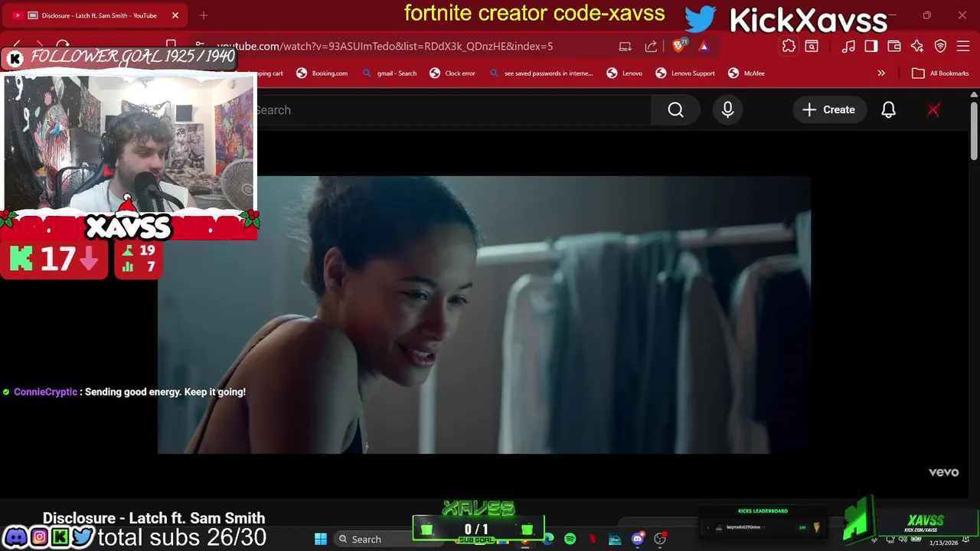Open Netflix from the taskbar

click(593, 539)
